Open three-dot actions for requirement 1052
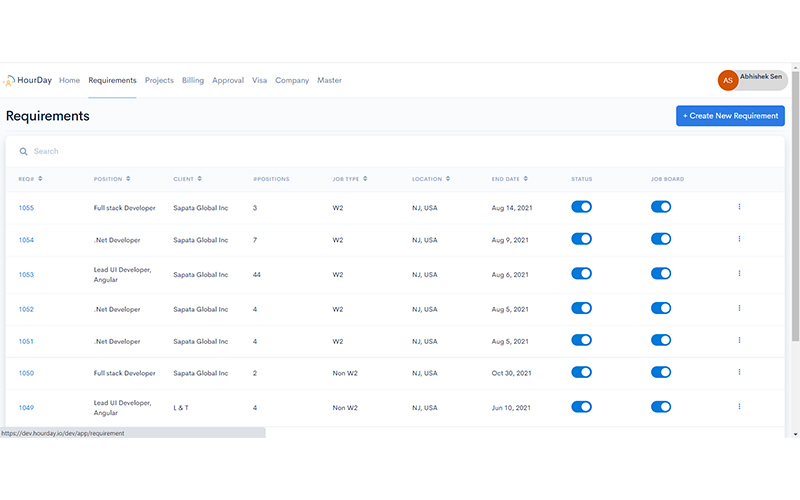 pyautogui.click(x=739, y=309)
